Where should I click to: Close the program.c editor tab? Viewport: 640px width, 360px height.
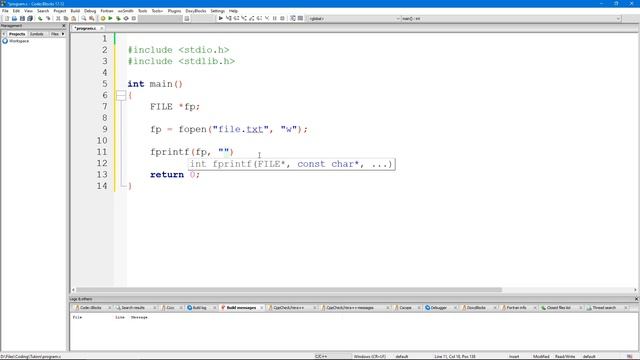pos(102,28)
